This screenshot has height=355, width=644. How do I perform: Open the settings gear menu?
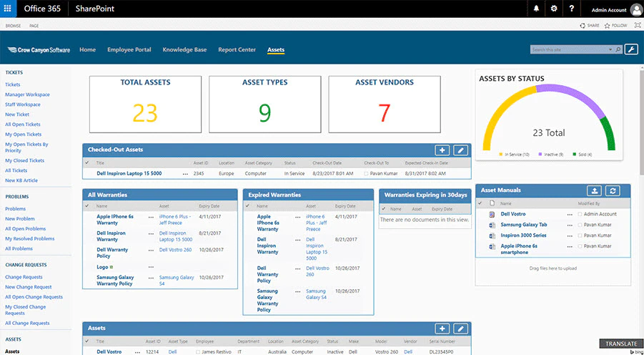554,9
